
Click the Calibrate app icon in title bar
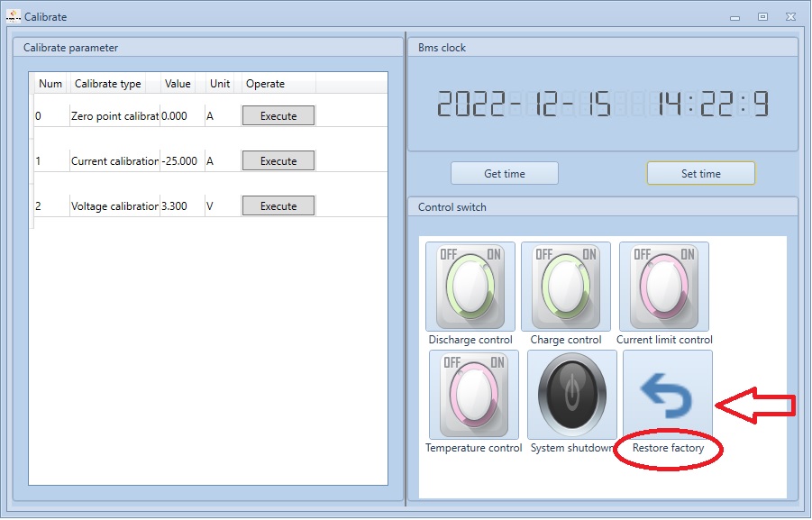[12, 16]
